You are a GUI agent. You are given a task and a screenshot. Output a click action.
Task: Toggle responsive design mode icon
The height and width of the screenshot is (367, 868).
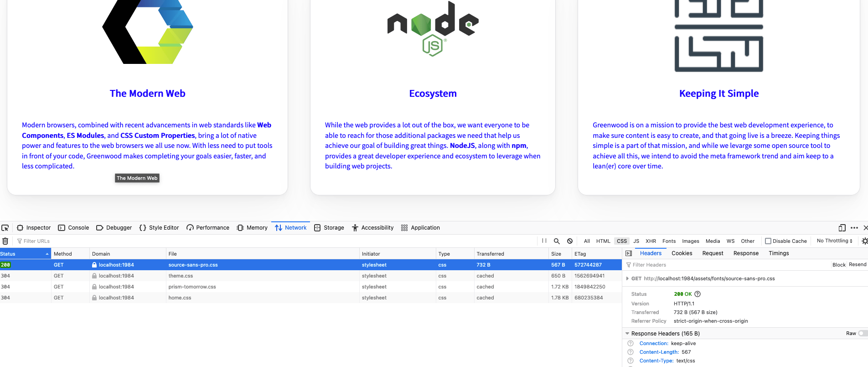[x=842, y=228]
